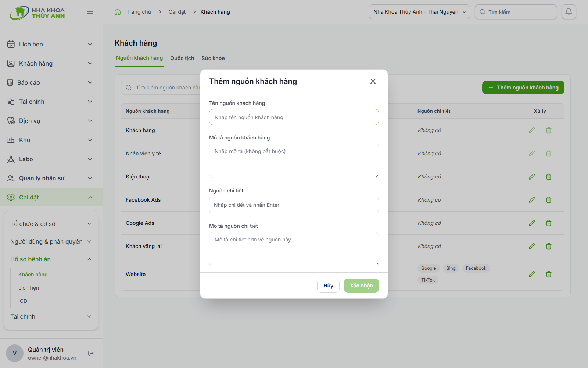588x368 pixels.
Task: Delete the Điện thoại row
Action: click(549, 177)
